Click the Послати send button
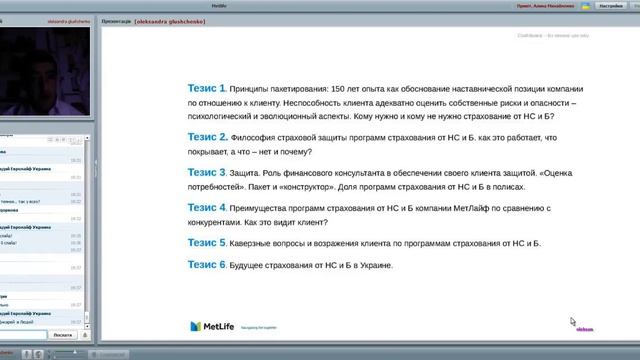640x360 pixels. [62, 335]
